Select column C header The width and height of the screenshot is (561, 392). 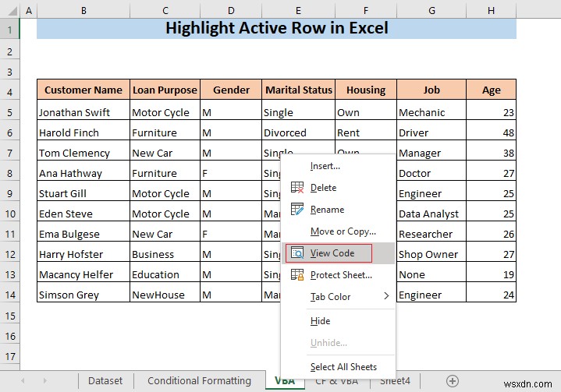click(165, 11)
